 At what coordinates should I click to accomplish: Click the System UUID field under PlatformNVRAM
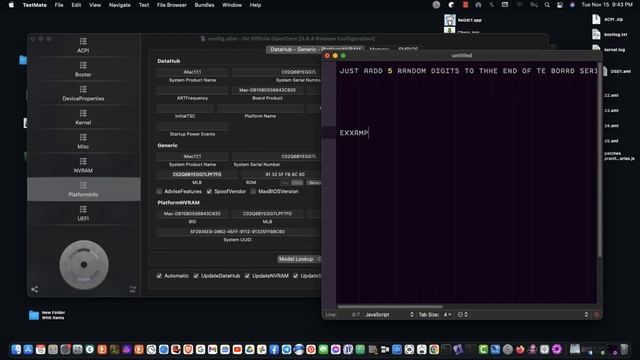click(x=238, y=231)
